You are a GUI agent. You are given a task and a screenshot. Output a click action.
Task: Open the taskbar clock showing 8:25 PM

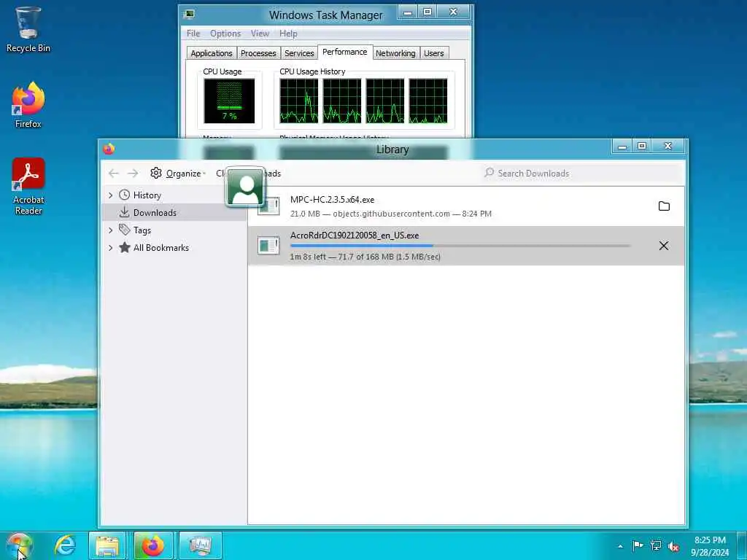710,546
